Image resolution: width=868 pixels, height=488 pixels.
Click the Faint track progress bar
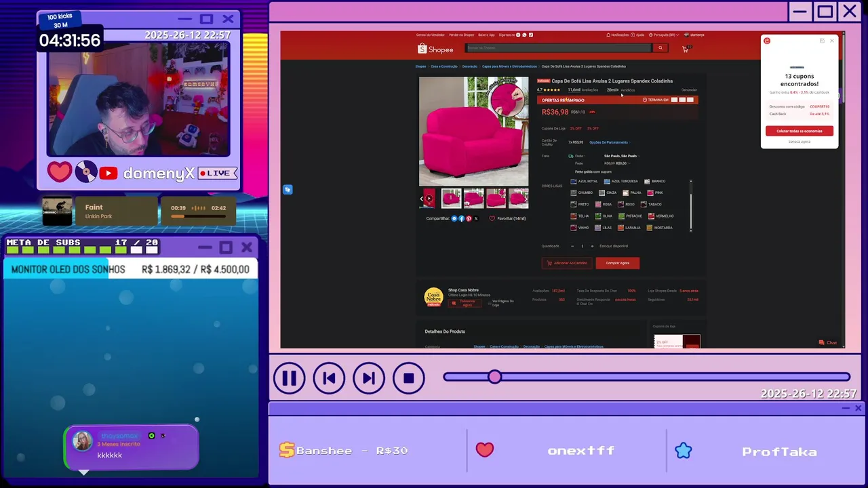(x=198, y=216)
